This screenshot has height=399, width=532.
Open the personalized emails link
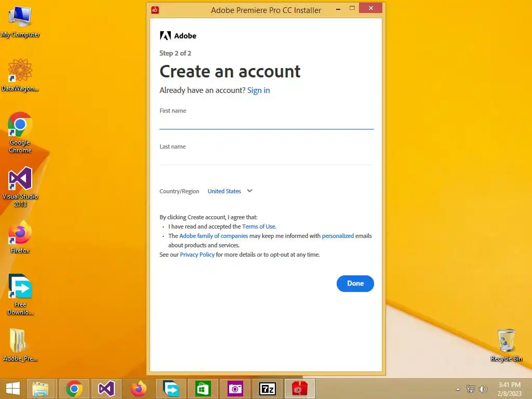[x=338, y=236]
